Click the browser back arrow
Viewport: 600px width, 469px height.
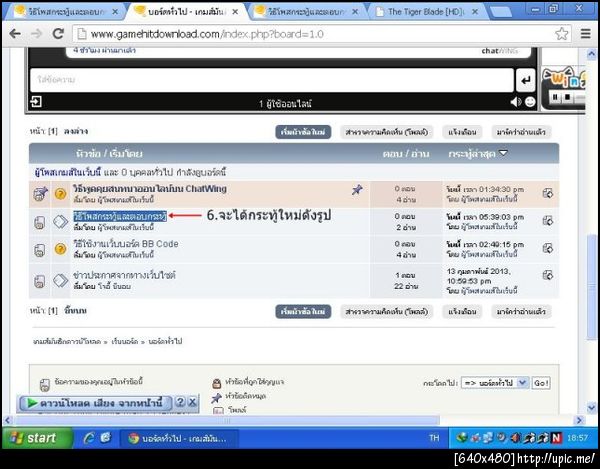(15, 34)
